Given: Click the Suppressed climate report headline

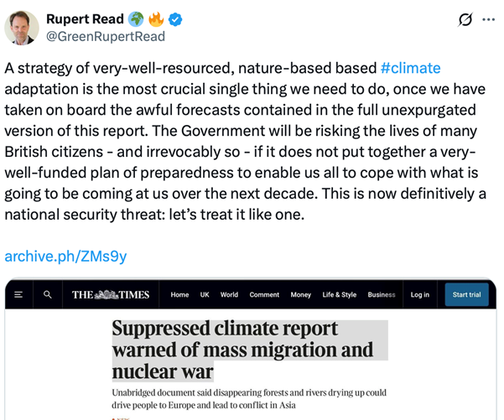Looking at the screenshot, I should 243,349.
